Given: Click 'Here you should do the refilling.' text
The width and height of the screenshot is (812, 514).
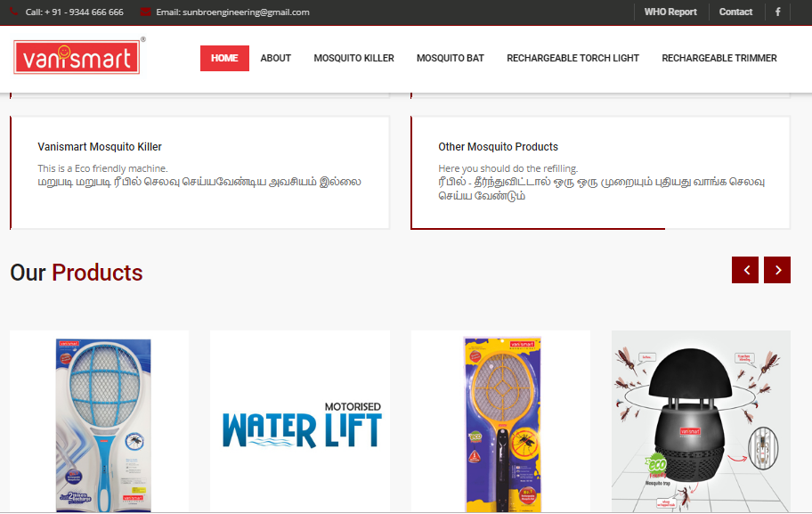Looking at the screenshot, I should coord(508,168).
